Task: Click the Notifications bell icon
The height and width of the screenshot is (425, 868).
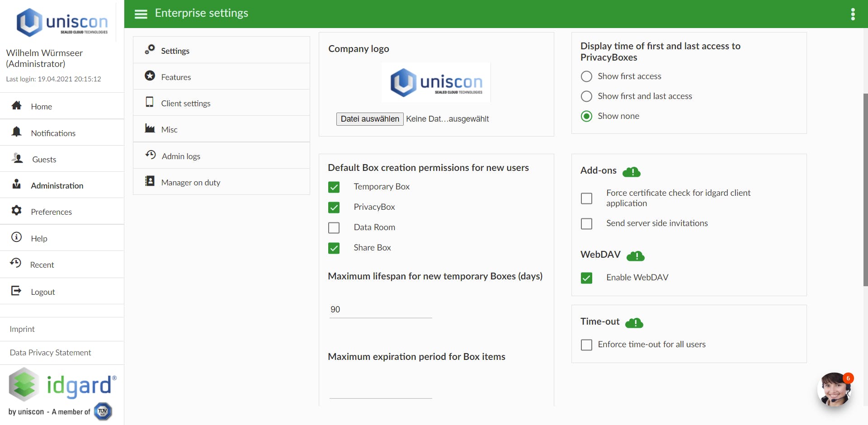Action: pos(17,132)
